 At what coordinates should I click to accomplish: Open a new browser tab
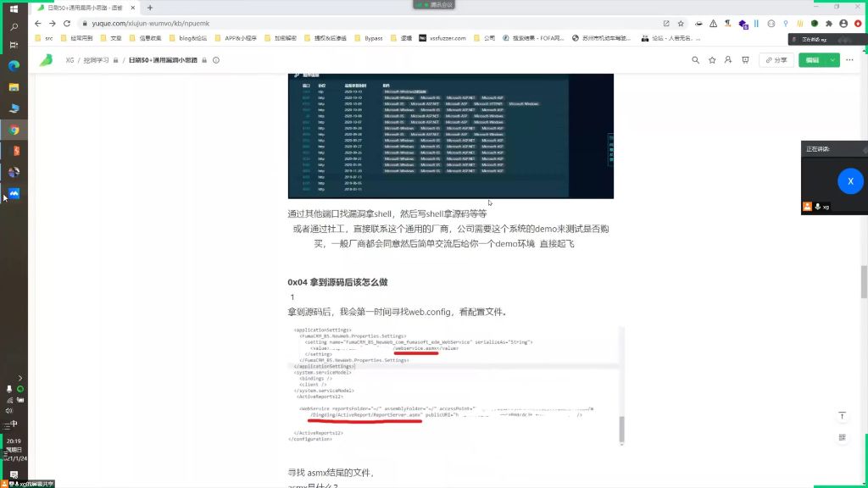tap(150, 8)
